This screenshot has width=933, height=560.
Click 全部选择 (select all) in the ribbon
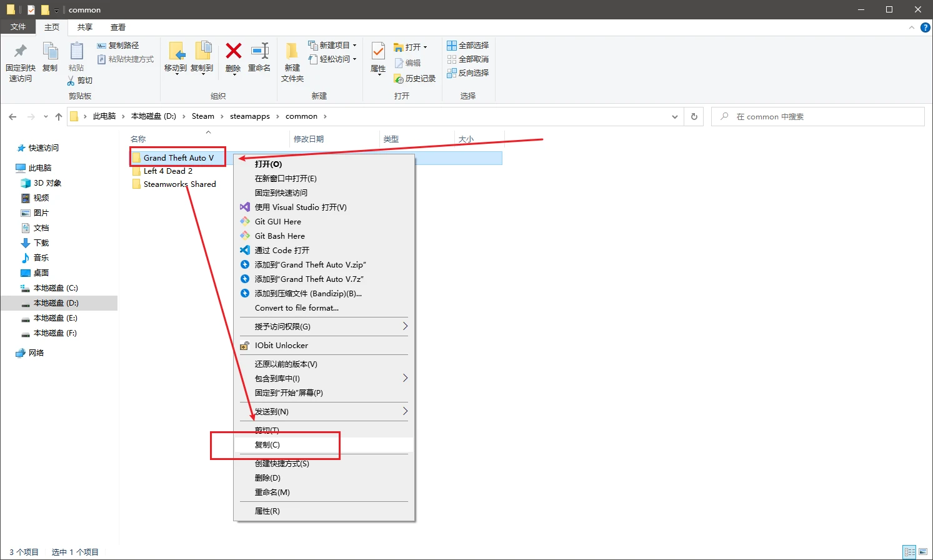(468, 46)
